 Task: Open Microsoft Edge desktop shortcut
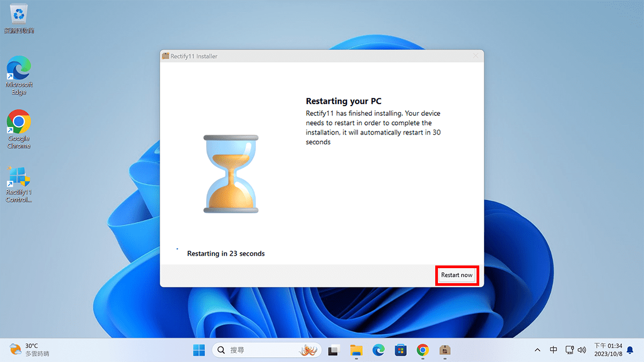(19, 75)
